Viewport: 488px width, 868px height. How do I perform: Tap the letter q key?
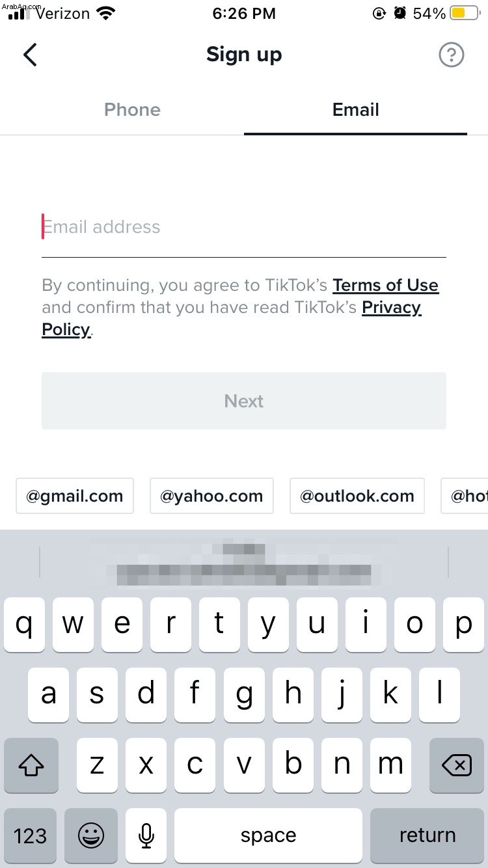click(24, 625)
